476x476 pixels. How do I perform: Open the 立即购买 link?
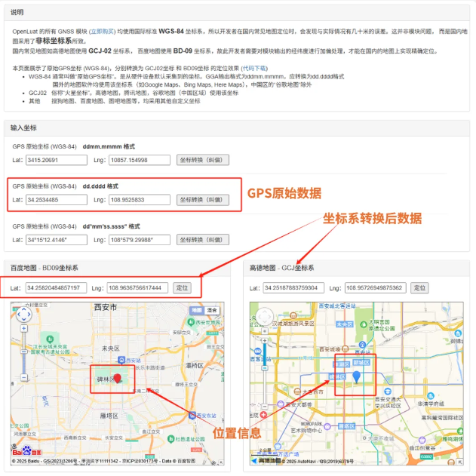click(x=102, y=31)
